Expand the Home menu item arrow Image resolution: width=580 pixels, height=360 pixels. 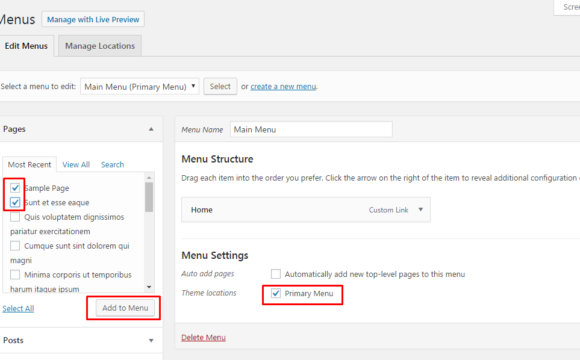421,209
